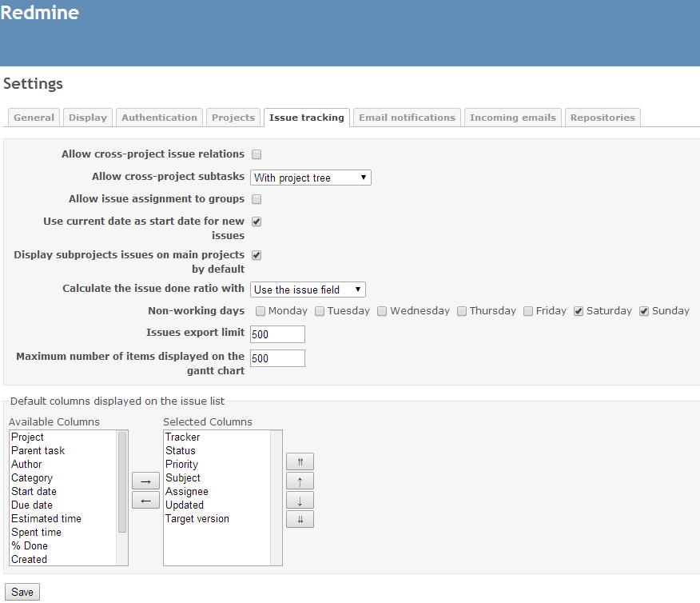Select Assignee in Selected Columns
This screenshot has width=700, height=603.
pyautogui.click(x=217, y=492)
